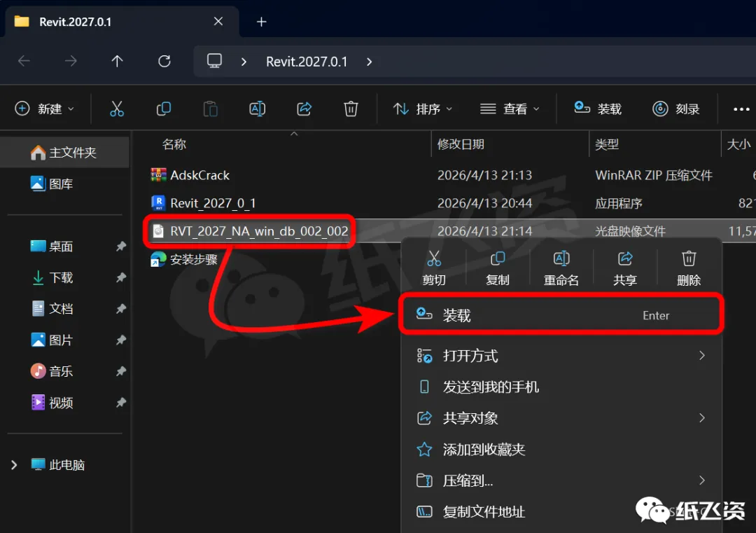This screenshot has width=756, height=533.
Task: Click Revit.2027.0.1 breadcrumb in address bar
Action: pos(307,62)
